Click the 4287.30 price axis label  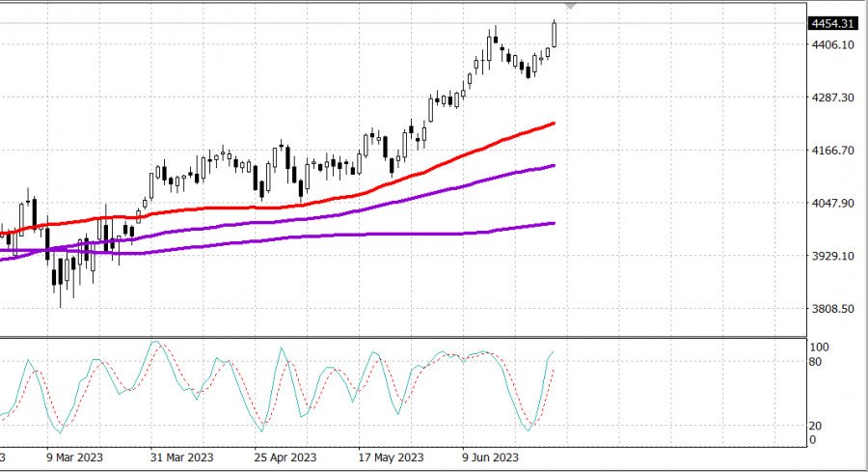click(x=832, y=97)
